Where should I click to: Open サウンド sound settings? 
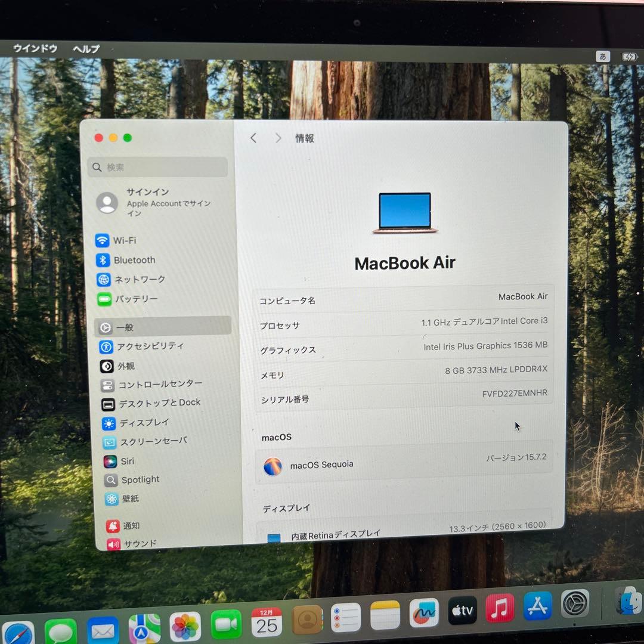tap(132, 544)
